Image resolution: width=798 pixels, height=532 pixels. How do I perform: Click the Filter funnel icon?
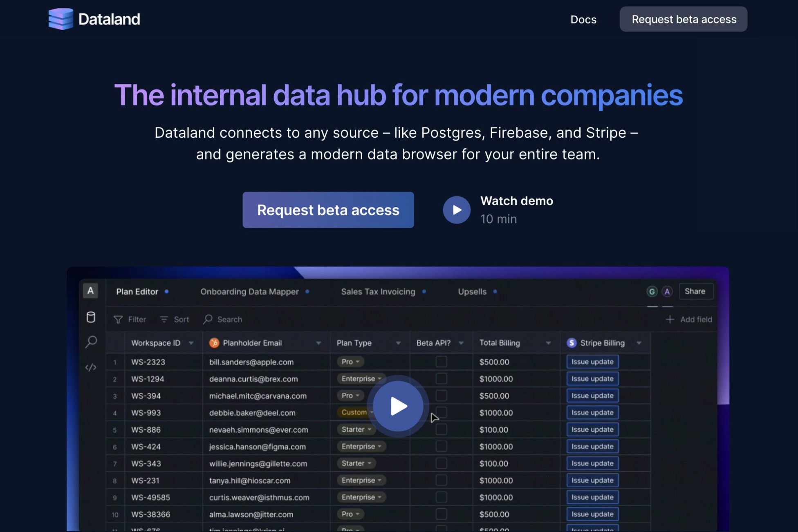[x=118, y=320]
